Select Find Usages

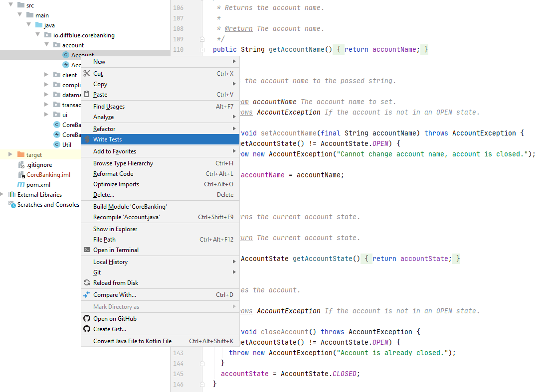tap(161, 106)
